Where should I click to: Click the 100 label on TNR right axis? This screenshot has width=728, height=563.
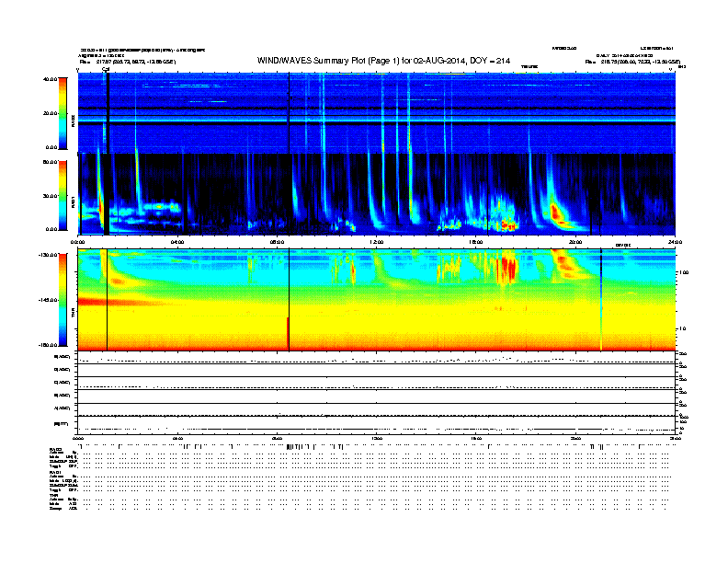(x=684, y=272)
